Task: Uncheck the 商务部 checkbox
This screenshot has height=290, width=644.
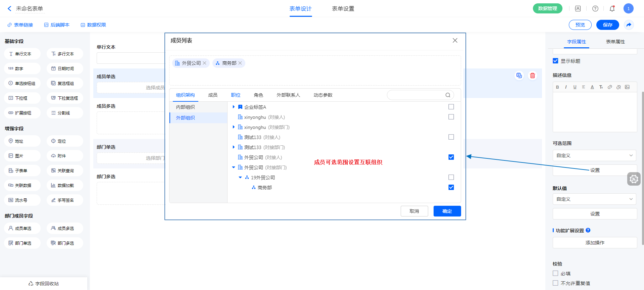Action: click(x=451, y=187)
